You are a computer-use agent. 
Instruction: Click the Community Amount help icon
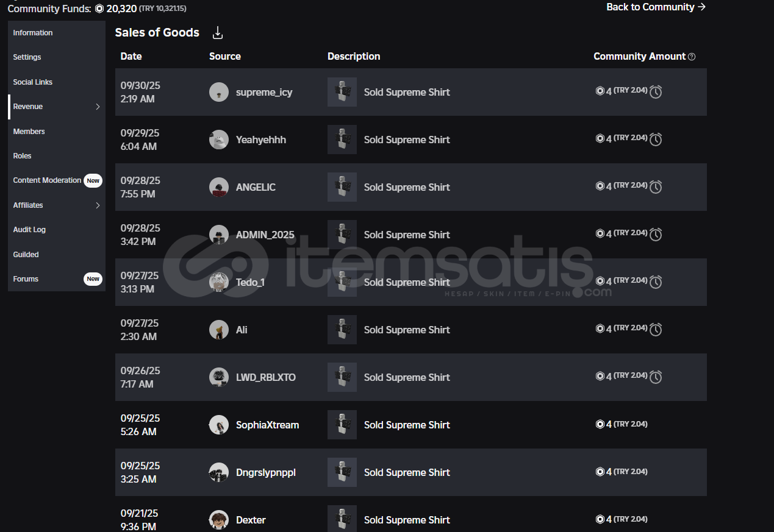[x=692, y=57]
